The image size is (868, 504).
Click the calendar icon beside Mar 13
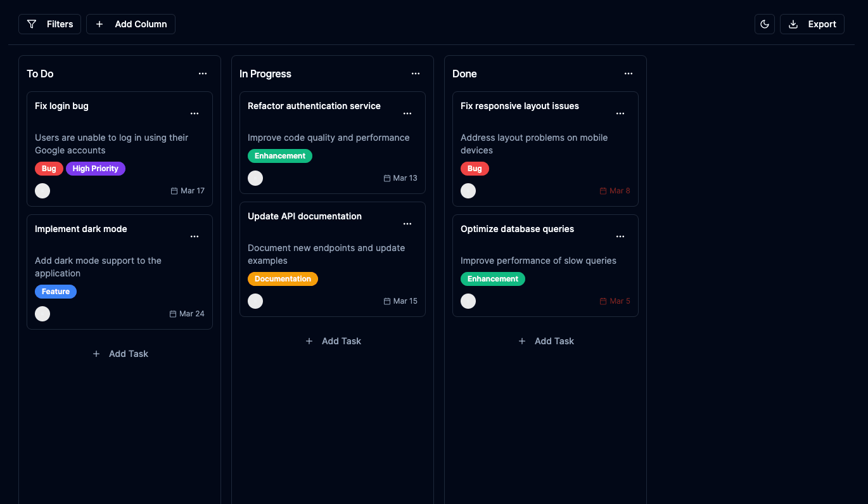(x=386, y=178)
